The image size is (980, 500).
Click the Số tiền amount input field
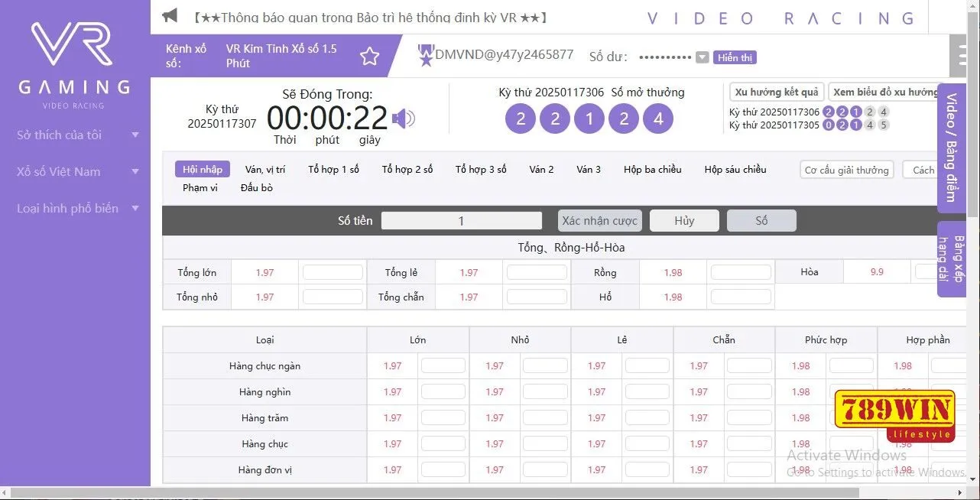(x=461, y=220)
